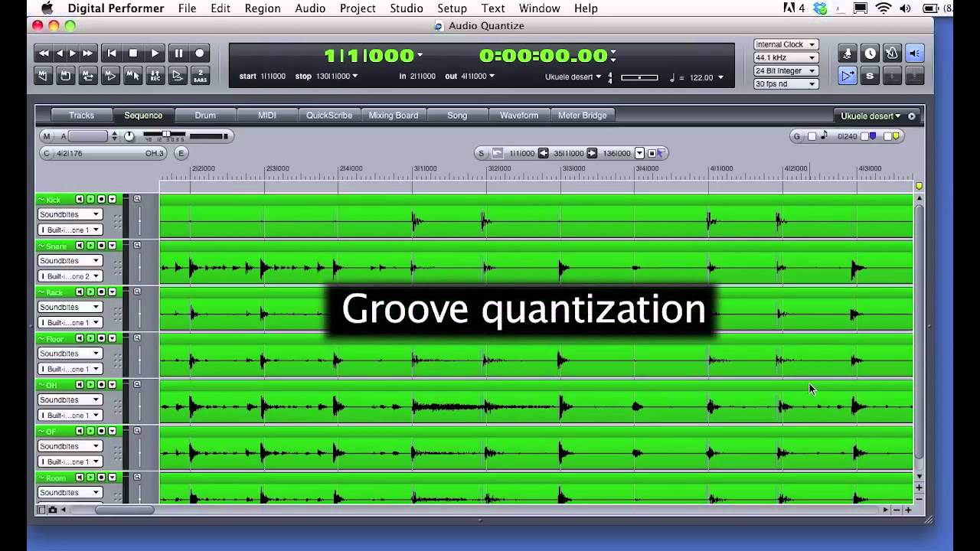Click the Fast Forward transport button
980x551 pixels.
pos(87,53)
